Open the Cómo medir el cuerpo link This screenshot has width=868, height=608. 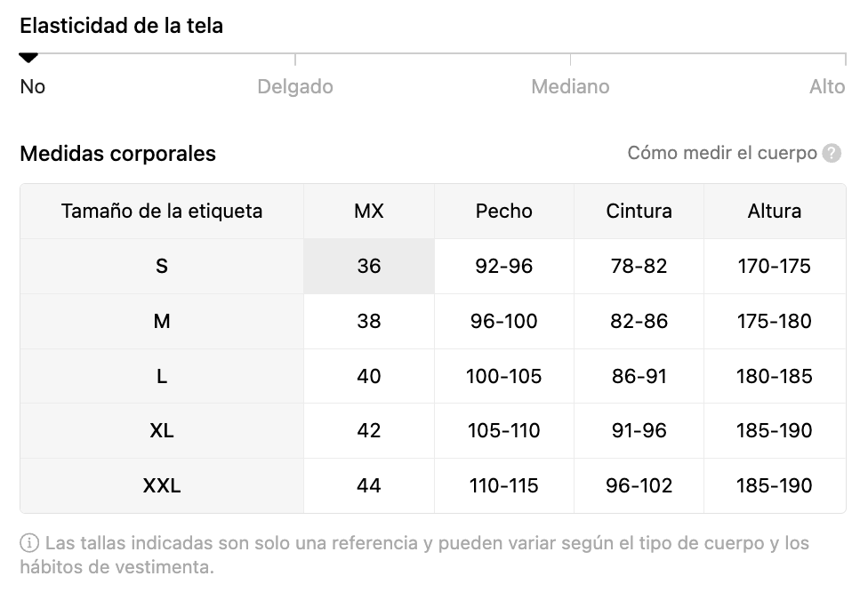coord(722,153)
